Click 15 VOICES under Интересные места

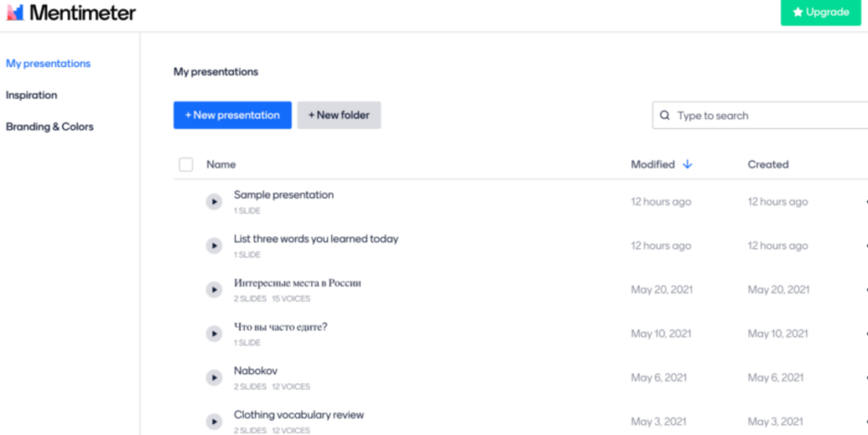[x=292, y=298]
